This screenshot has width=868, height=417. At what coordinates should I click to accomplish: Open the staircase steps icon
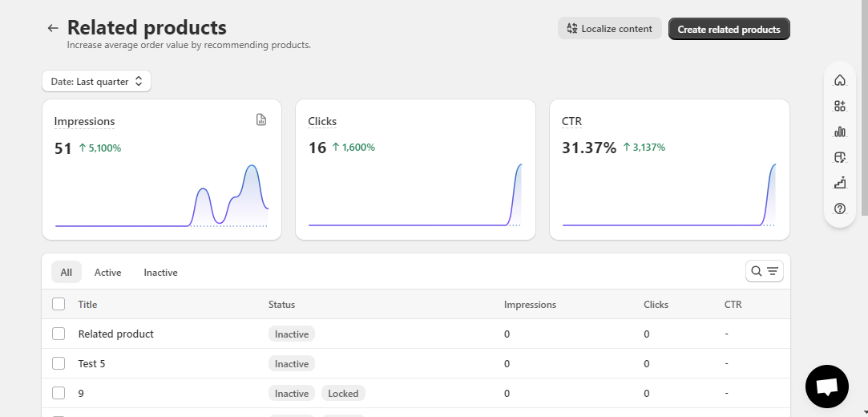click(x=840, y=183)
